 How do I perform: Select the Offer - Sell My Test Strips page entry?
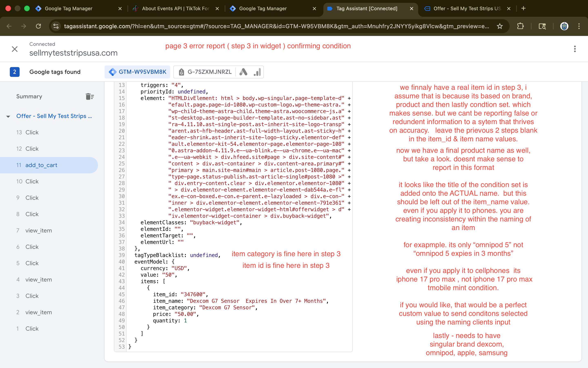pyautogui.click(x=54, y=116)
